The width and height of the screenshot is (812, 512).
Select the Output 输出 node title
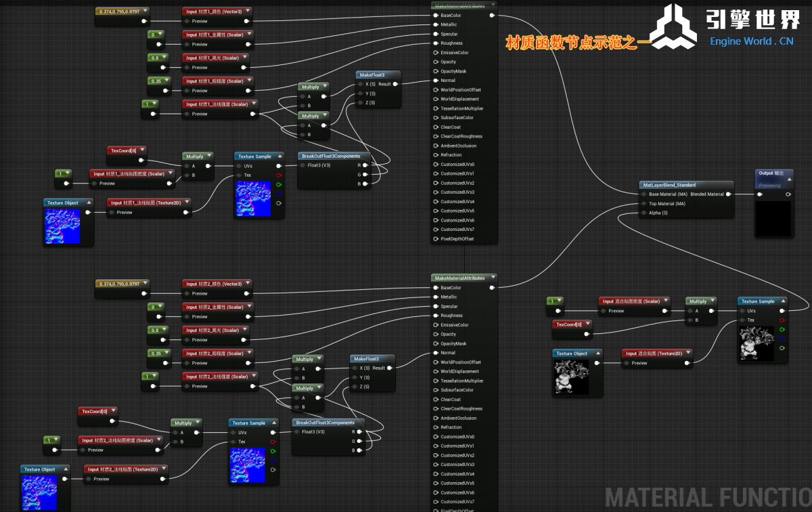[771, 173]
